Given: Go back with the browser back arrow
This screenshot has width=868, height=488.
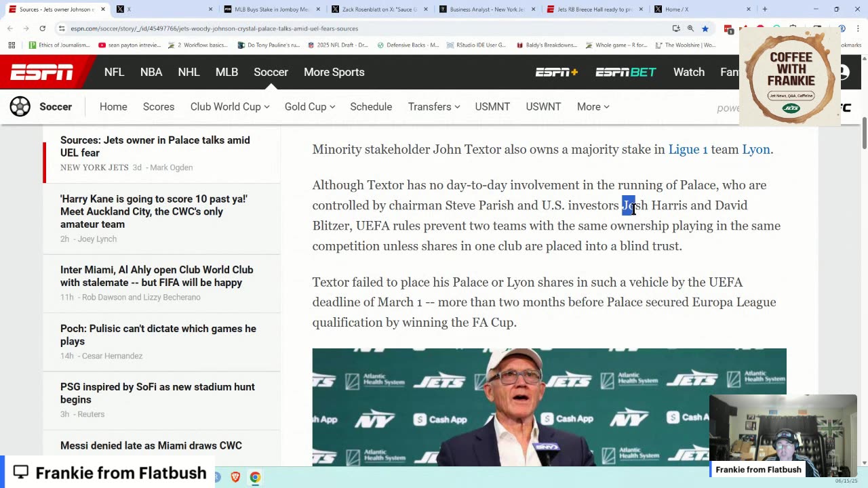Looking at the screenshot, I should [9, 28].
